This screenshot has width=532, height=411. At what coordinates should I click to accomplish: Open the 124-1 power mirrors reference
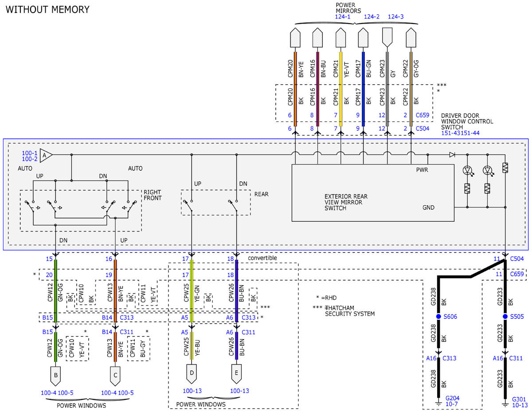pos(343,17)
